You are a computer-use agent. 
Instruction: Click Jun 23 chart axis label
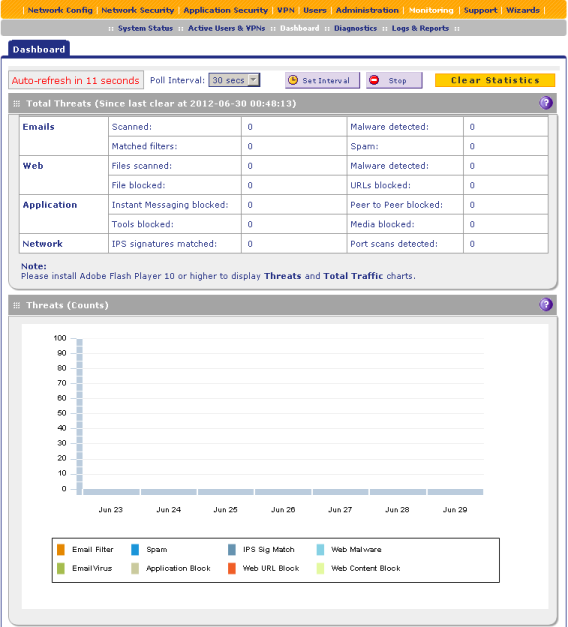(110, 509)
